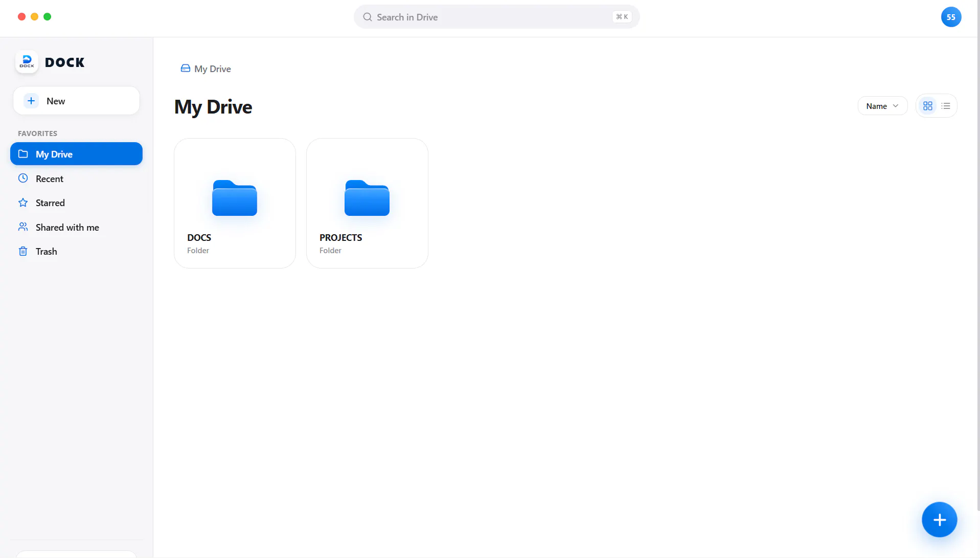Show Starred items

click(76, 203)
